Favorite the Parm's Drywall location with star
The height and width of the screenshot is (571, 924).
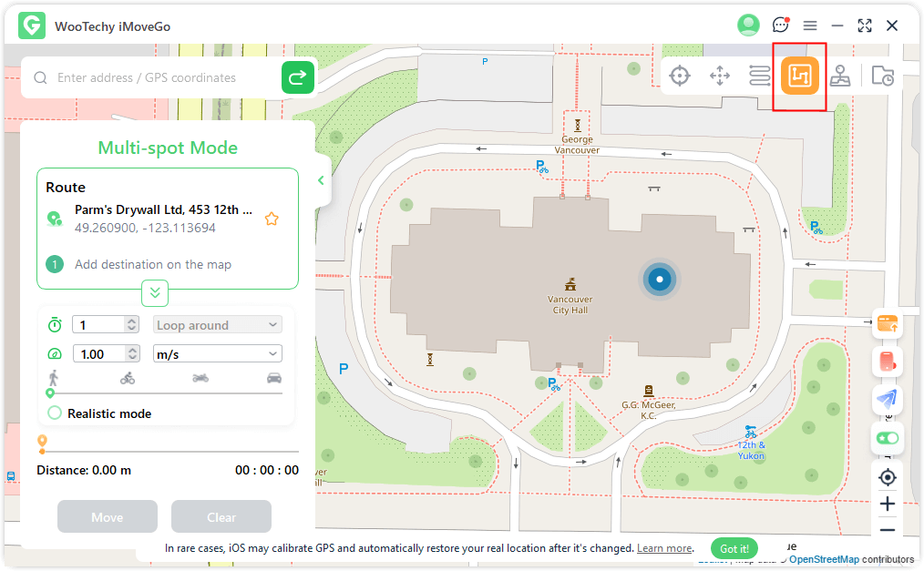coord(271,219)
